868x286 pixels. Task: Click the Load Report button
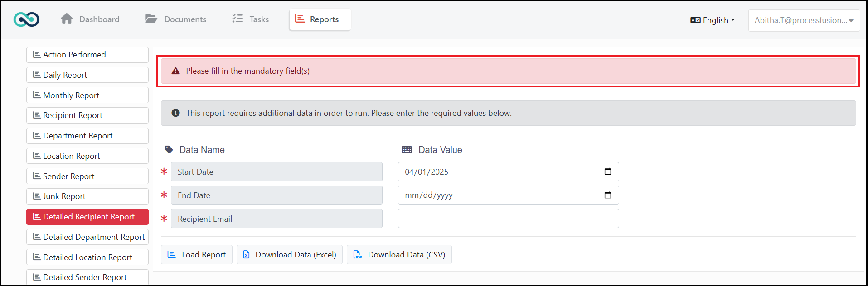click(x=197, y=255)
